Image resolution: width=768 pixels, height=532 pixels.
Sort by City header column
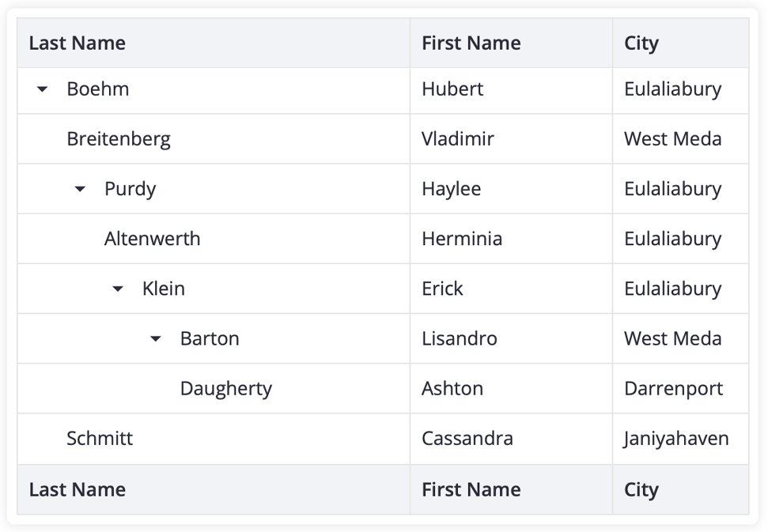click(x=681, y=43)
